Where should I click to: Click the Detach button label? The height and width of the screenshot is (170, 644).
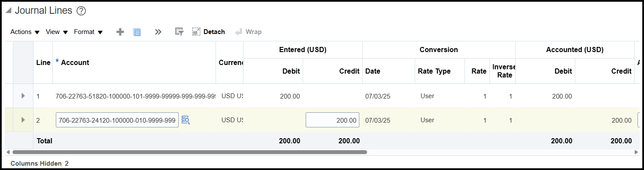point(214,32)
